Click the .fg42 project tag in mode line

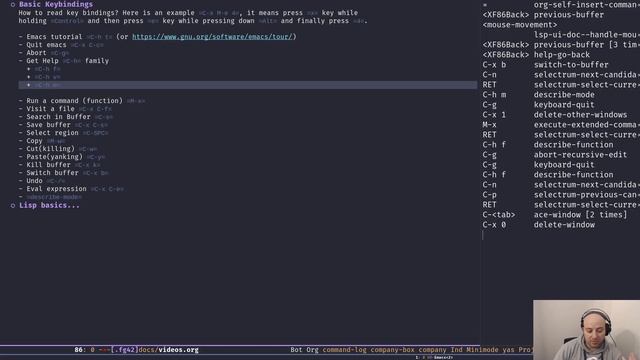(124, 350)
